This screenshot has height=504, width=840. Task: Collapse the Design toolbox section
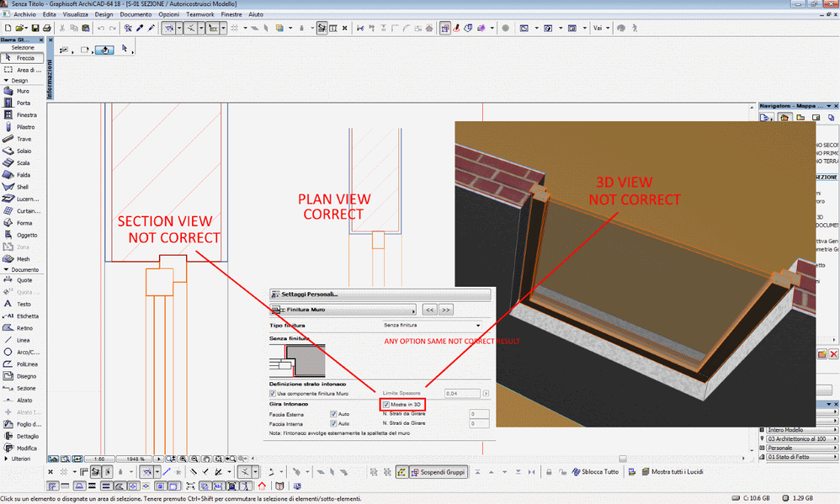pos(7,80)
